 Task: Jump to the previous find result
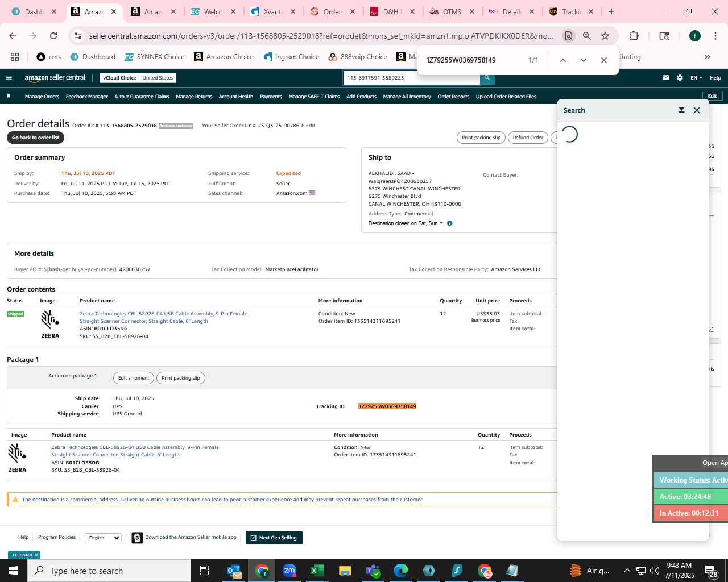(562, 60)
